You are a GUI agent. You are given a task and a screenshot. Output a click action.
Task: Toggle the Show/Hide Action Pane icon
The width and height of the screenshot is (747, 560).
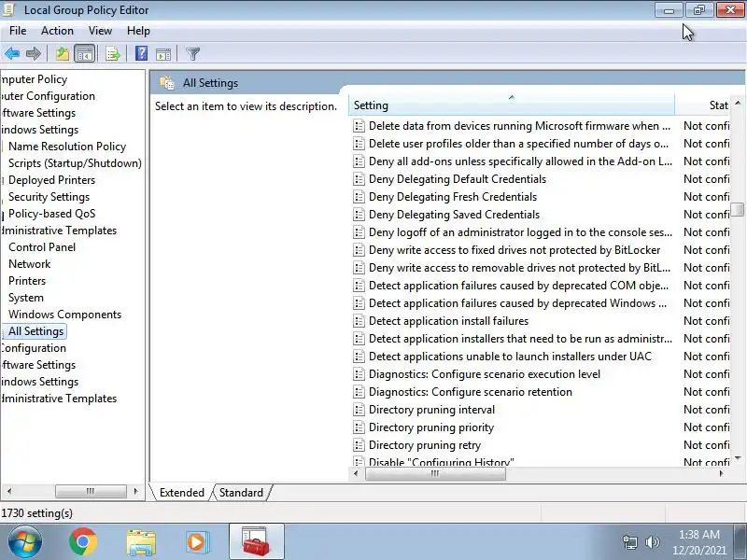[x=163, y=54]
